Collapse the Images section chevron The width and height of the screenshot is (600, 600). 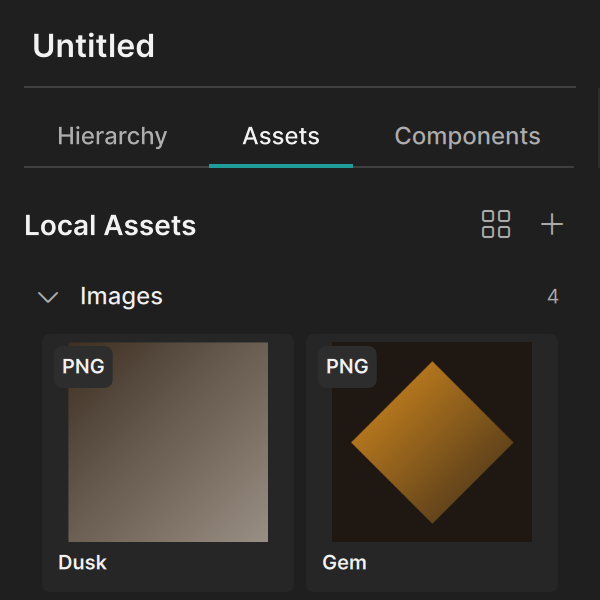coord(48,297)
